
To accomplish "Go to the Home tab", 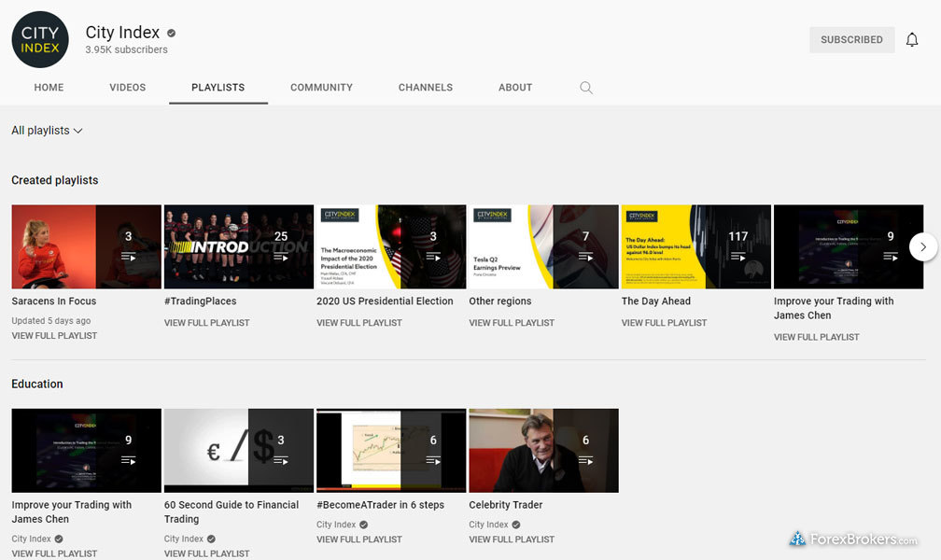I will point(49,88).
